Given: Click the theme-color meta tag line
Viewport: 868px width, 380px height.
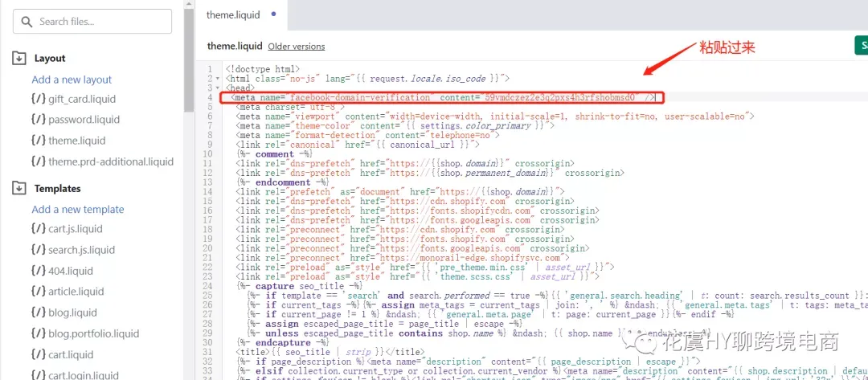Looking at the screenshot, I should point(395,125).
